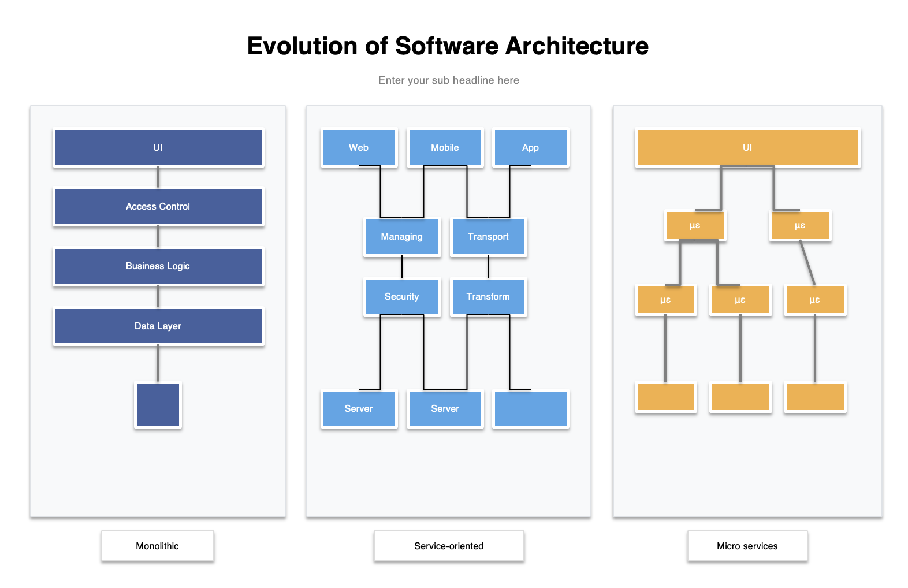Click the unlabeled light blue box
This screenshot has width=908, height=588.
pyautogui.click(x=530, y=408)
